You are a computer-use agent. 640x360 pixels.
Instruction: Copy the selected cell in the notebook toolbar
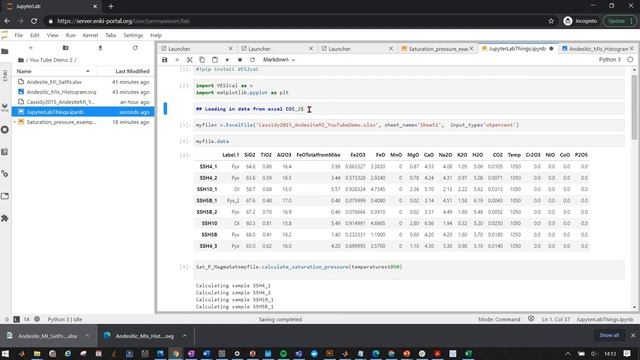pos(202,60)
